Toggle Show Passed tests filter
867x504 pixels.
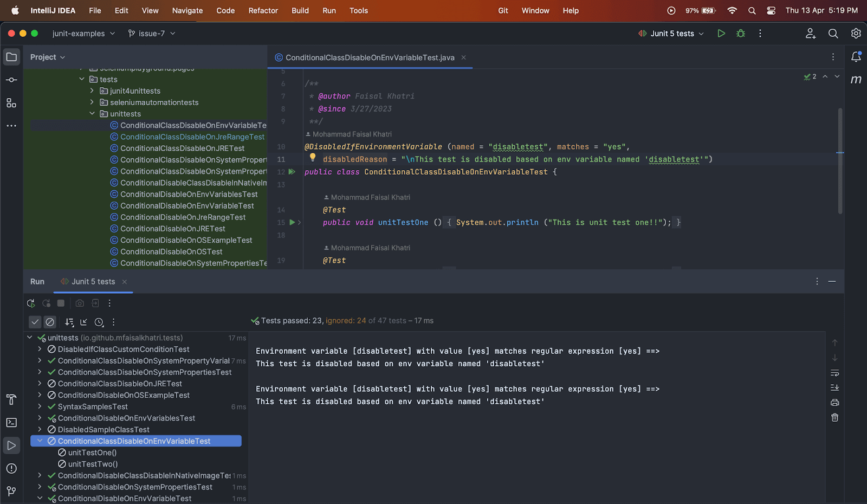coord(35,322)
